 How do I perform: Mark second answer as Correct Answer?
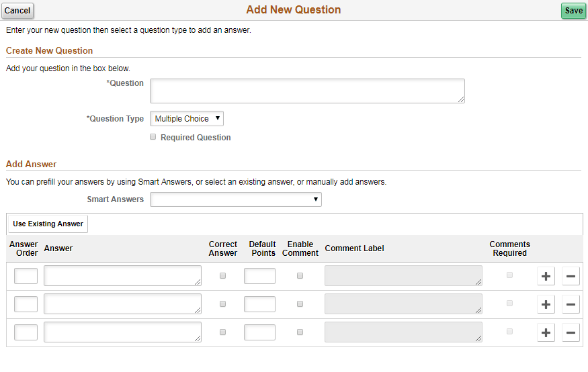coord(223,304)
